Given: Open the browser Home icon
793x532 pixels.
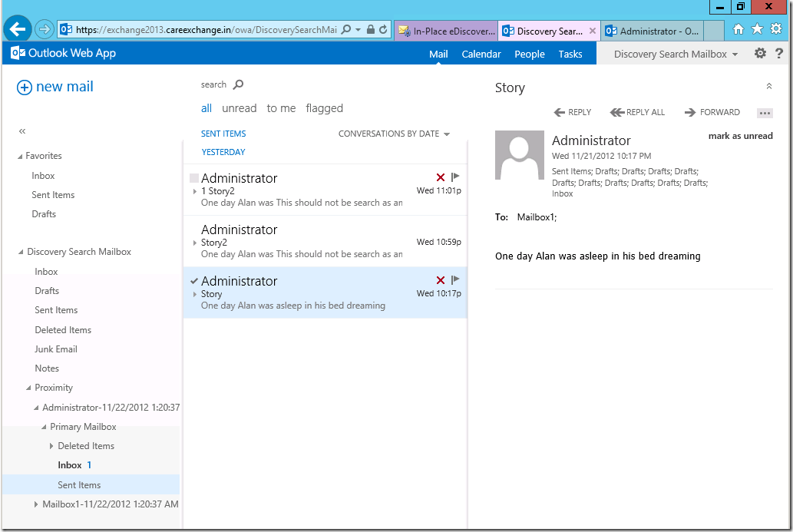Looking at the screenshot, I should pyautogui.click(x=738, y=29).
